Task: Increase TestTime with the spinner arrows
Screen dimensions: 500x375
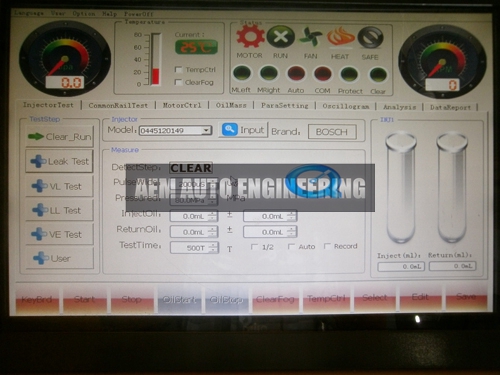Action: pyautogui.click(x=213, y=245)
